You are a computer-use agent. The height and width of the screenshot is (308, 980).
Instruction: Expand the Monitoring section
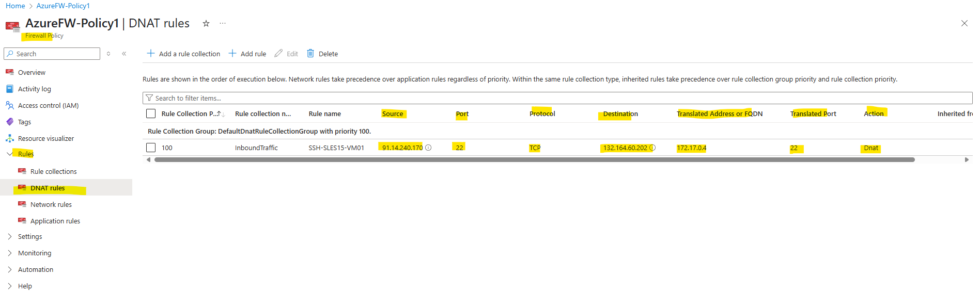pyautogui.click(x=10, y=253)
